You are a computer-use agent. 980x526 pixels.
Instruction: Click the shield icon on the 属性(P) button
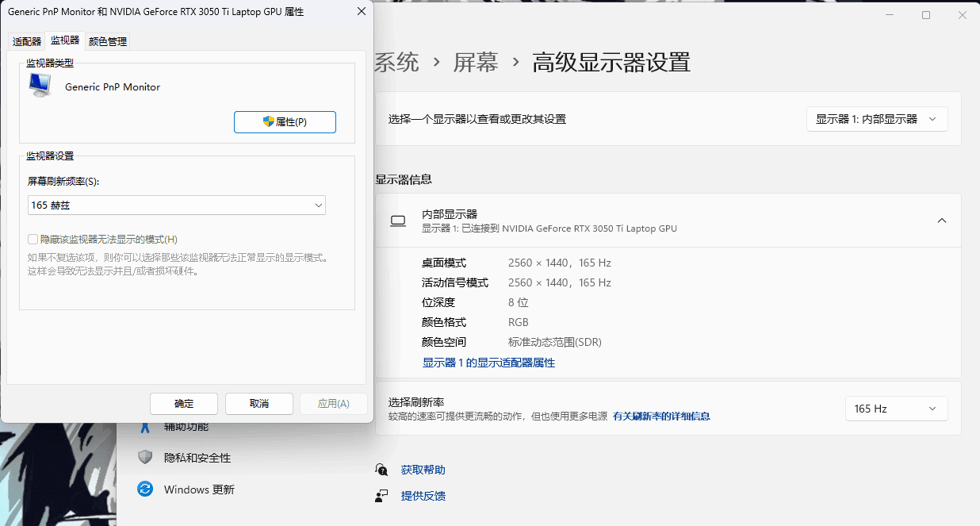click(269, 122)
